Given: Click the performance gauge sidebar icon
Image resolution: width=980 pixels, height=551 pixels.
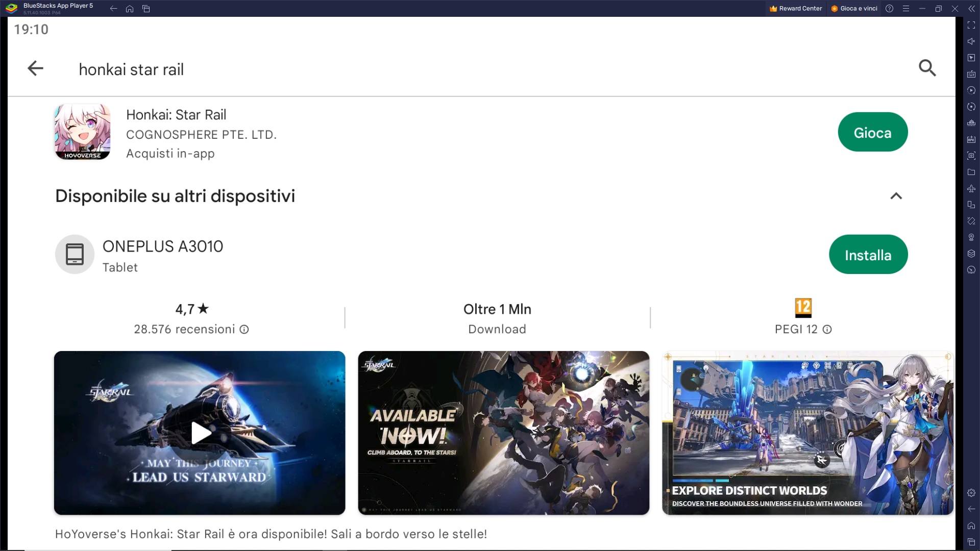Looking at the screenshot, I should (x=971, y=270).
